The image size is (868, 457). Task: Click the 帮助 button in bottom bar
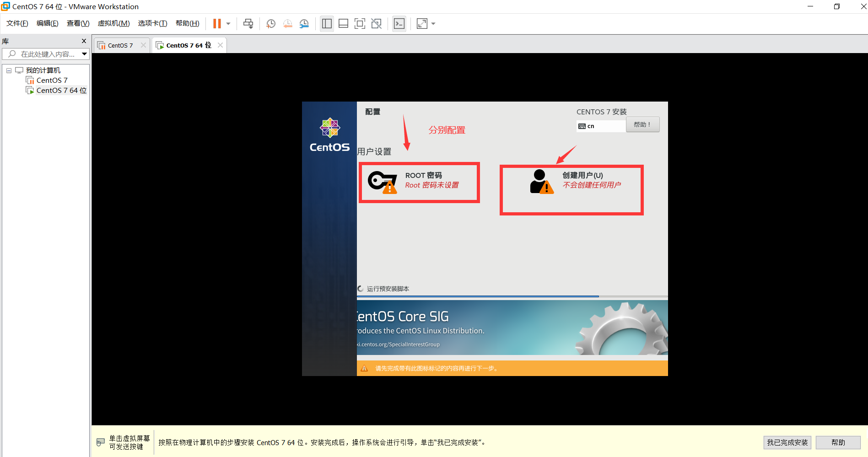838,442
